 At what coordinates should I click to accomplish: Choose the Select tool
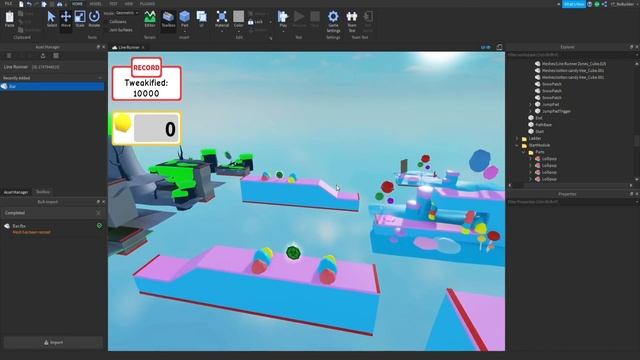tap(51, 19)
